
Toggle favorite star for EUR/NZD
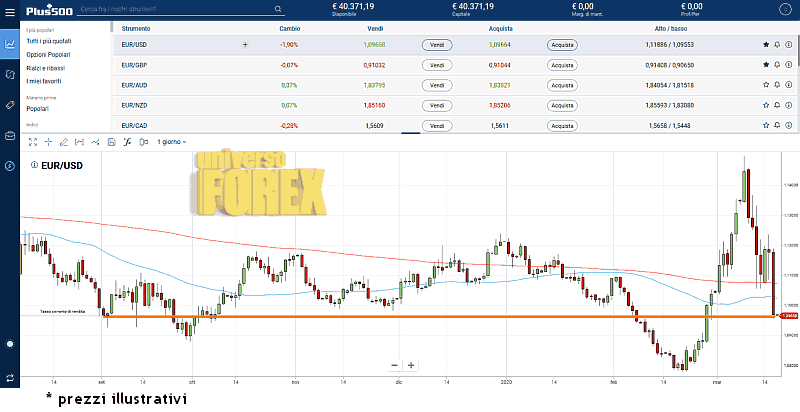click(766, 105)
